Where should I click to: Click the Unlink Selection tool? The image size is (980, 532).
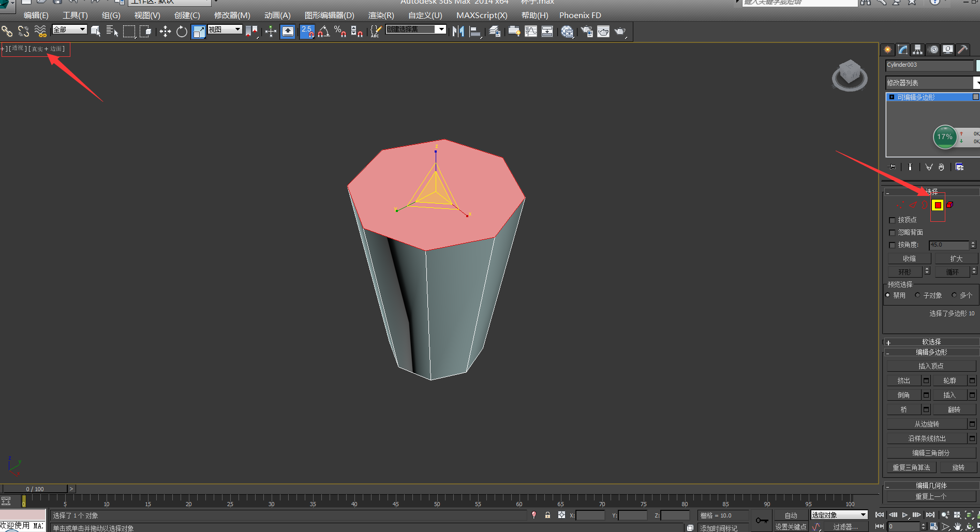click(x=24, y=32)
